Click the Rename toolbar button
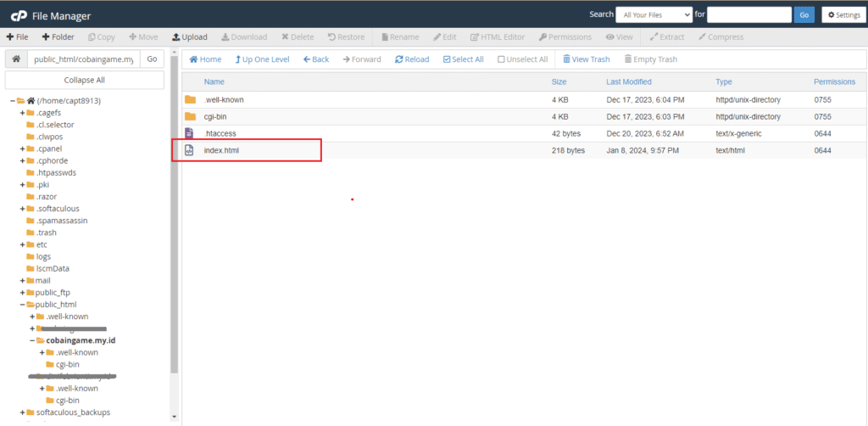The height and width of the screenshot is (426, 868). [400, 37]
